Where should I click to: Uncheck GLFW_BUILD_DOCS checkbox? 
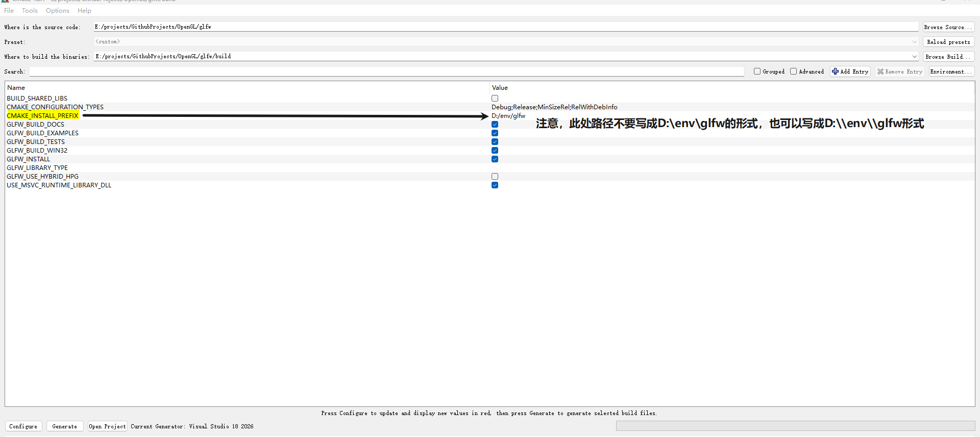pyautogui.click(x=495, y=125)
